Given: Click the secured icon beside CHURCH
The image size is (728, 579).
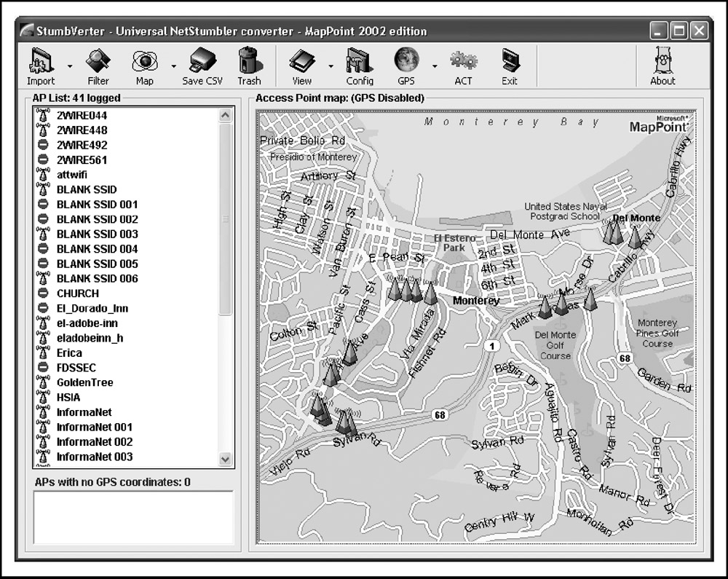Looking at the screenshot, I should tap(43, 294).
